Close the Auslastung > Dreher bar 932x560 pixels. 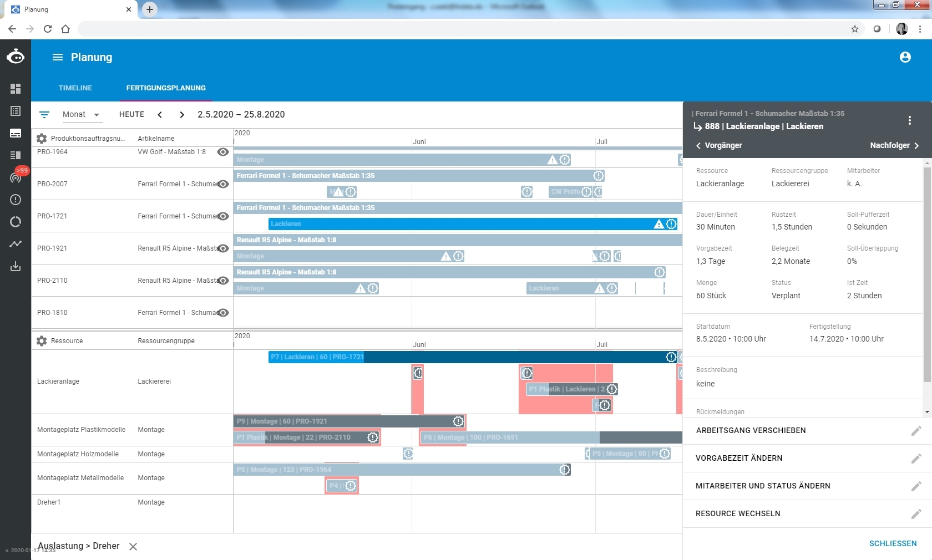click(133, 547)
